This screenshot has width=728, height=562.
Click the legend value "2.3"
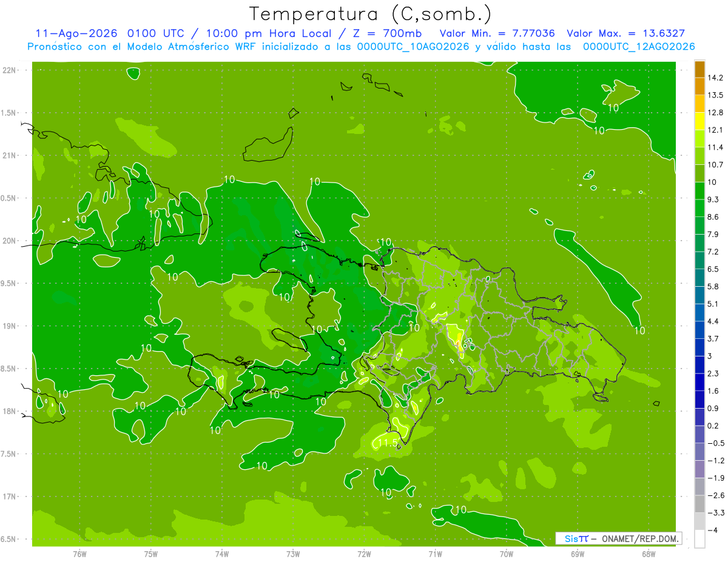(714, 373)
